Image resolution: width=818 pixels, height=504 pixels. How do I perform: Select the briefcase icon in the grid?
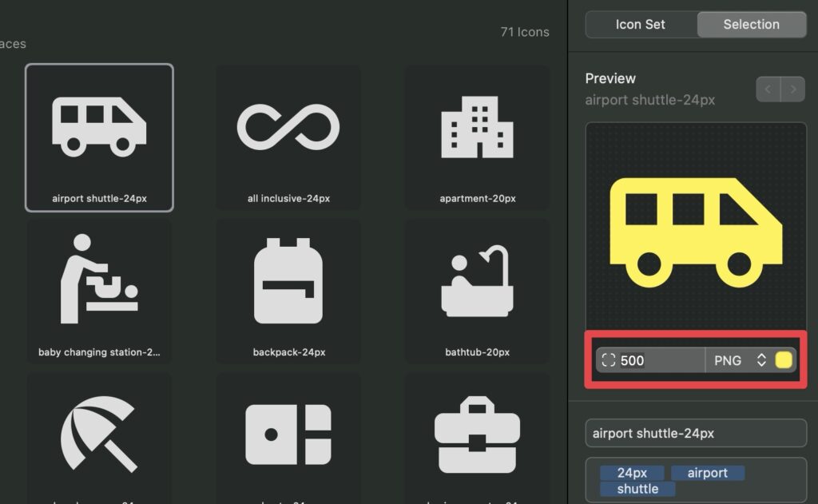click(x=478, y=439)
